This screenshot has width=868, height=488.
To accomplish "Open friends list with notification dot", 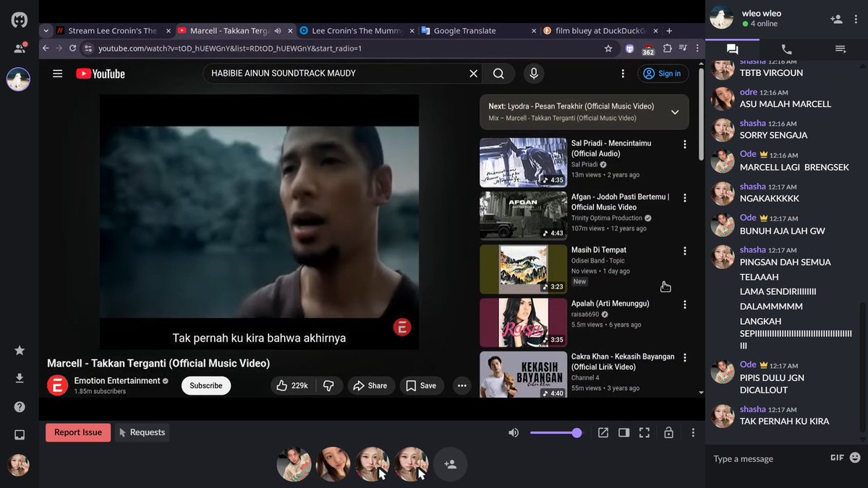I will pyautogui.click(x=19, y=48).
